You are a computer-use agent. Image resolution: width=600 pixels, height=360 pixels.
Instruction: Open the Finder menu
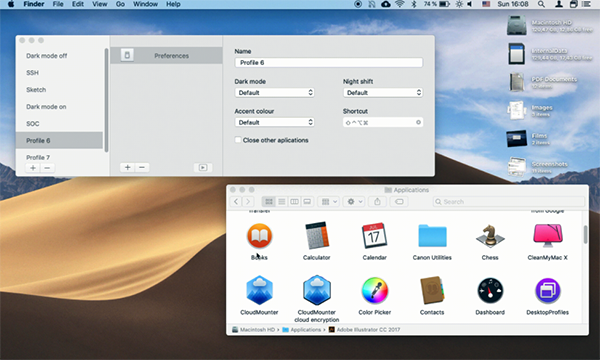(x=34, y=4)
